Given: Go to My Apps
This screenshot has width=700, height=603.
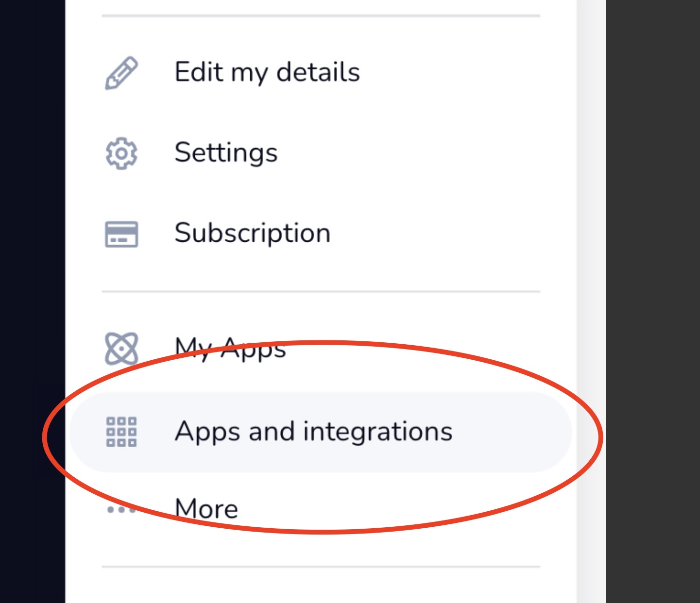Looking at the screenshot, I should (x=230, y=349).
